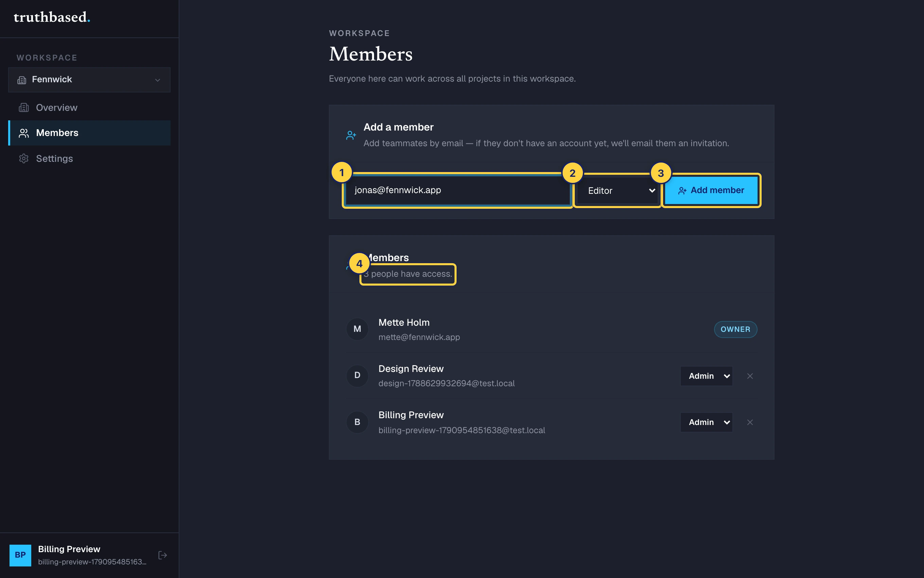Click the Members page heading
The image size is (924, 578).
pyautogui.click(x=371, y=54)
